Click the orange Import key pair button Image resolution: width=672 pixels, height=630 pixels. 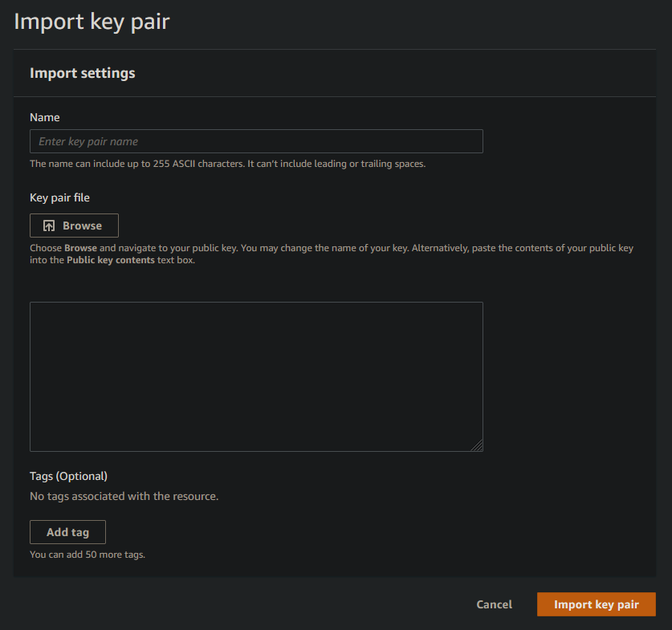(597, 604)
